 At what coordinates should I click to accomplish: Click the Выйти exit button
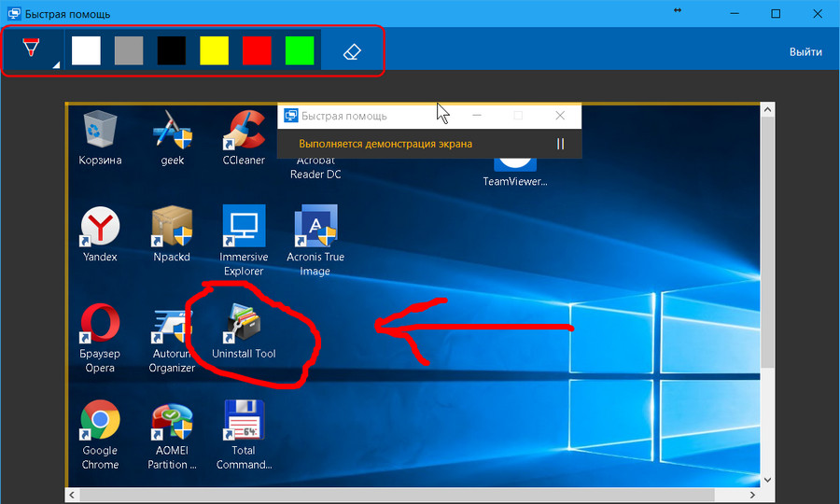(x=805, y=52)
